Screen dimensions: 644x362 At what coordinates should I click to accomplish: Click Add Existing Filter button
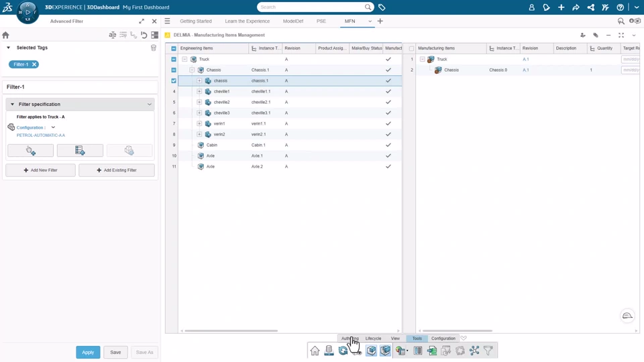pos(117,170)
